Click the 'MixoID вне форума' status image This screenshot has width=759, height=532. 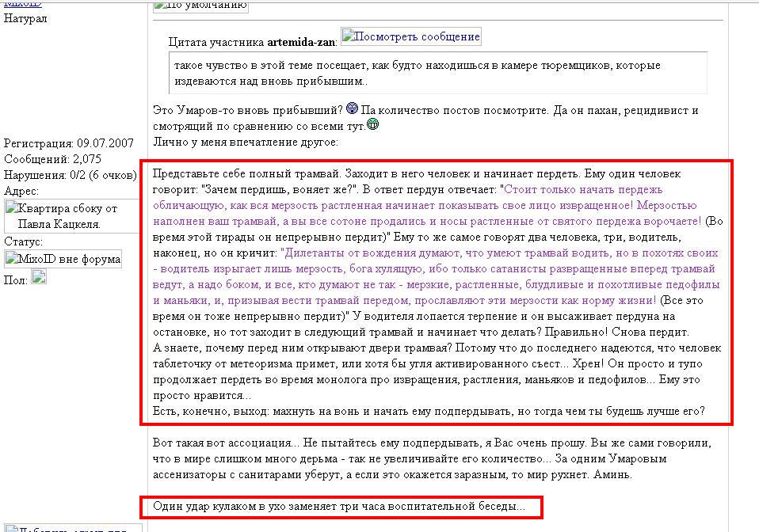(63, 259)
